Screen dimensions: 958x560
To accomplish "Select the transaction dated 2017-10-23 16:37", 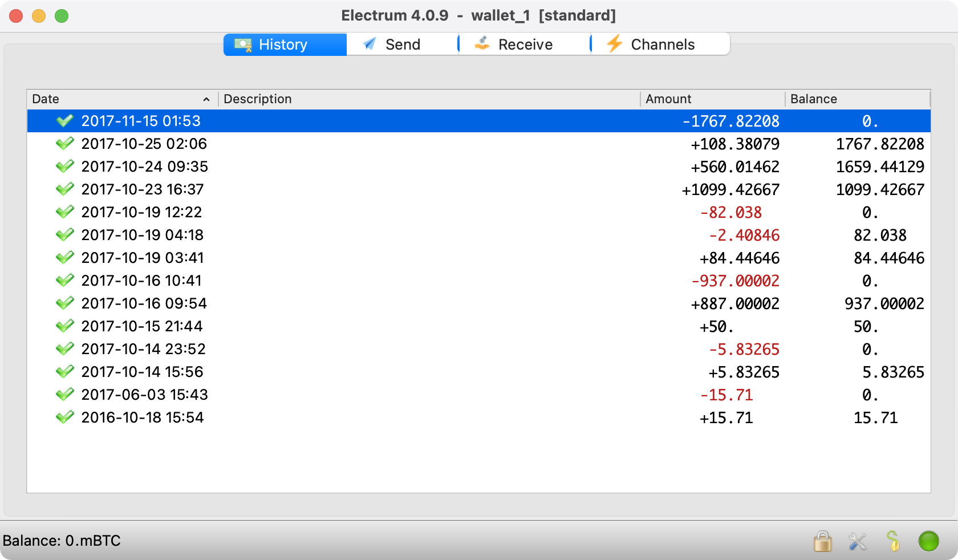I will [x=478, y=189].
